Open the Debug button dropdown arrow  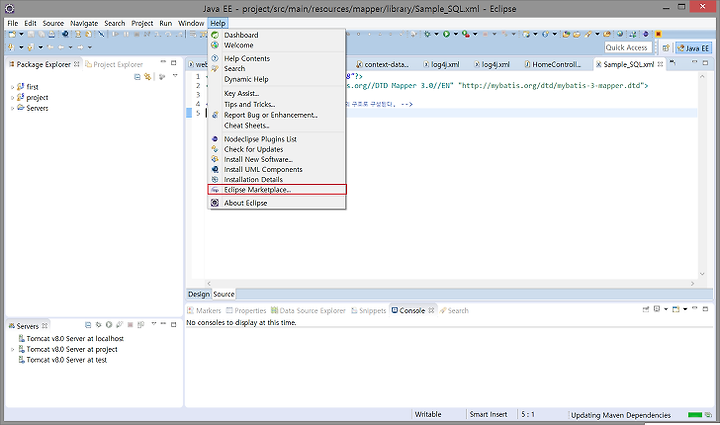coord(436,34)
